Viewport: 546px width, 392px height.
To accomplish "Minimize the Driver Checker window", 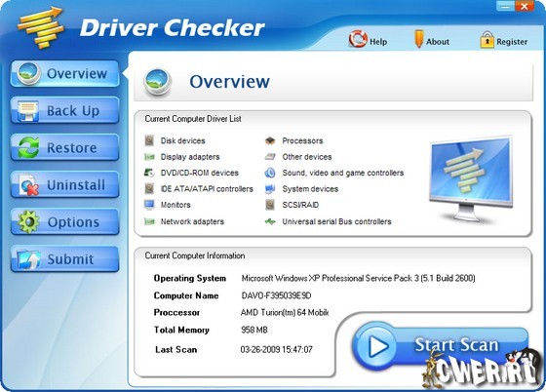I will pos(505,6).
